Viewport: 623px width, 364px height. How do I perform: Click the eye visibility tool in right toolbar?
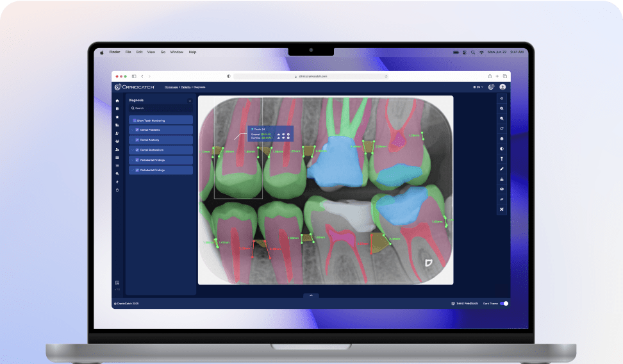click(x=502, y=189)
